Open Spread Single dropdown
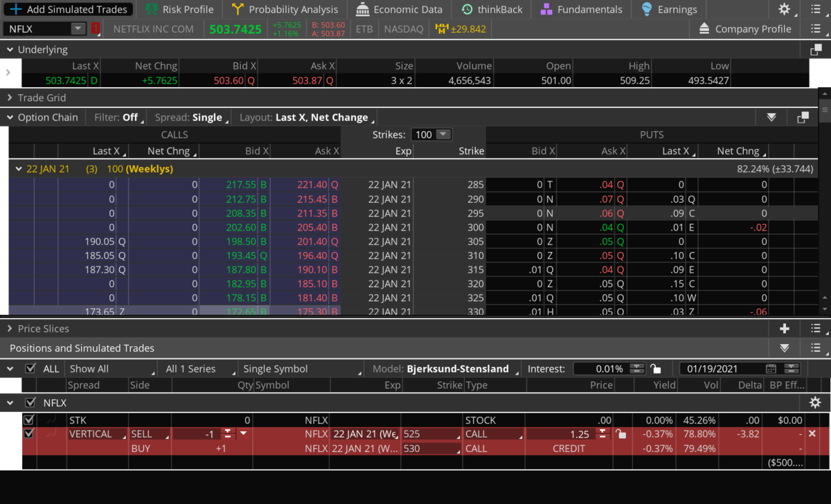The height and width of the screenshot is (504, 831). (x=190, y=118)
